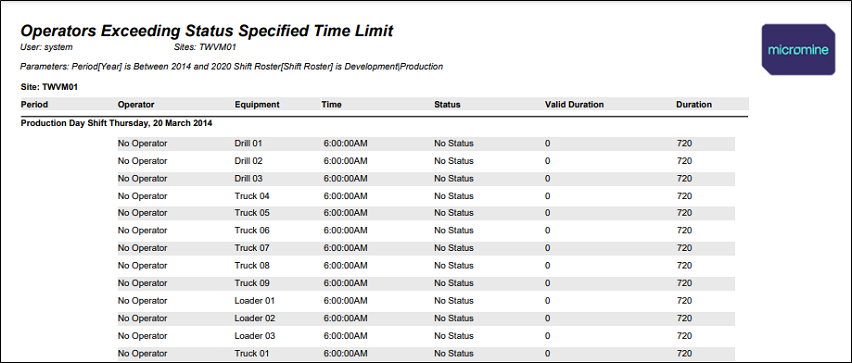
Task: Click the Production Day Shift date heading
Action: pyautogui.click(x=116, y=123)
